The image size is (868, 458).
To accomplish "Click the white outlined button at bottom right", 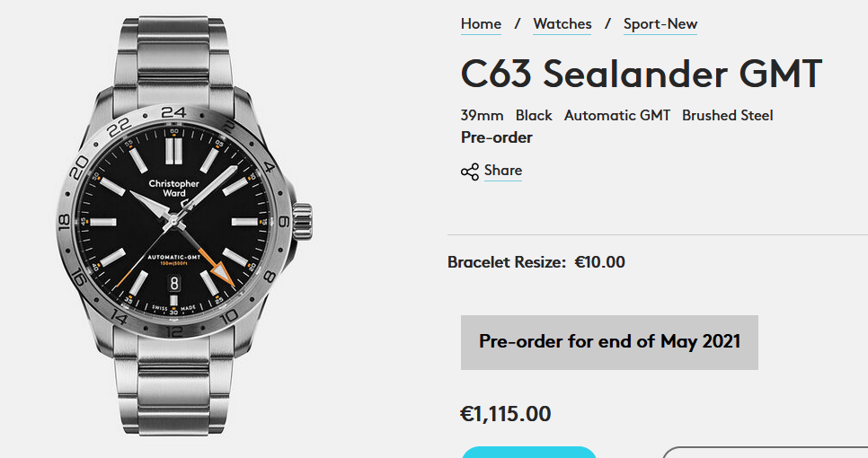I will point(764,452).
